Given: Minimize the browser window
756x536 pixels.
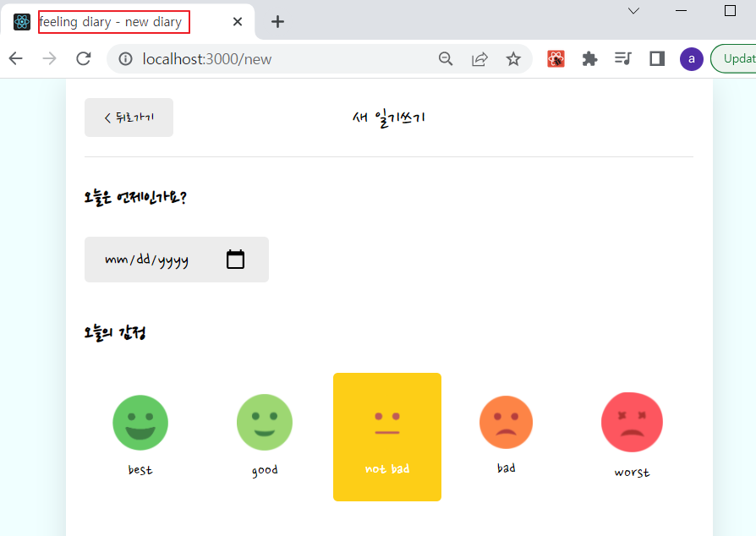Looking at the screenshot, I should point(681,11).
